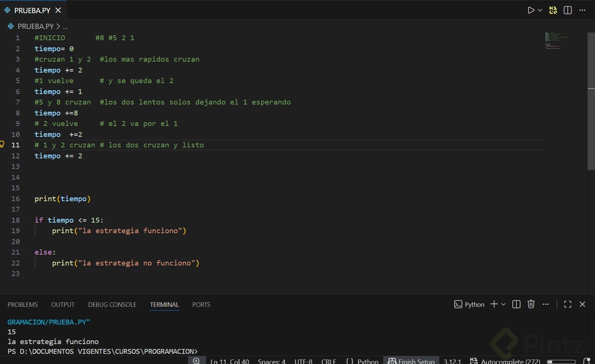Open the run options dropdown arrow
Screen dimensions: 595x364
pos(540,11)
